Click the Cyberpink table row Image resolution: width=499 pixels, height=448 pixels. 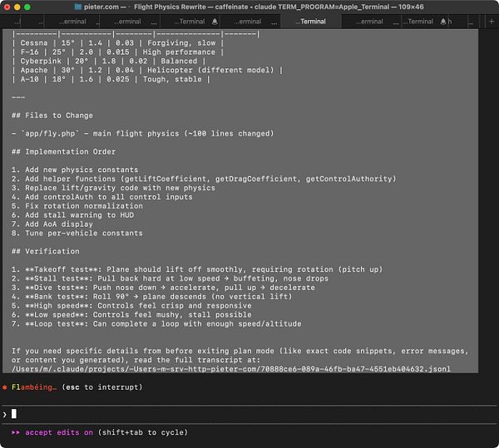click(x=109, y=61)
